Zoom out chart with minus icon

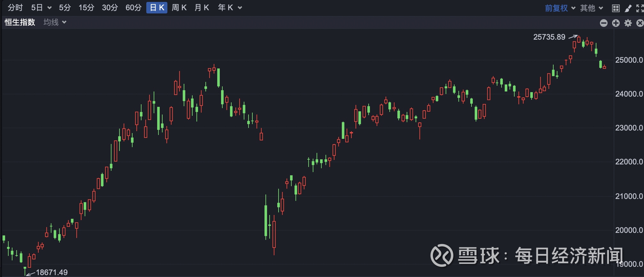click(x=604, y=23)
